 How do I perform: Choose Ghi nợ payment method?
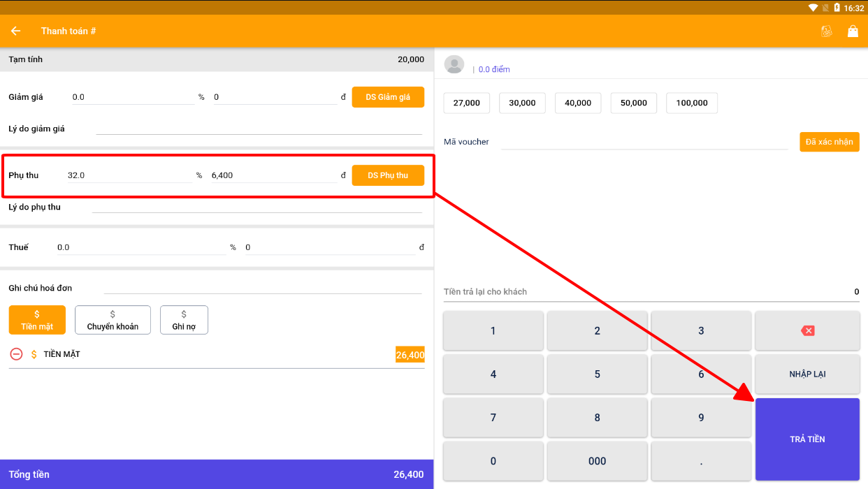184,320
